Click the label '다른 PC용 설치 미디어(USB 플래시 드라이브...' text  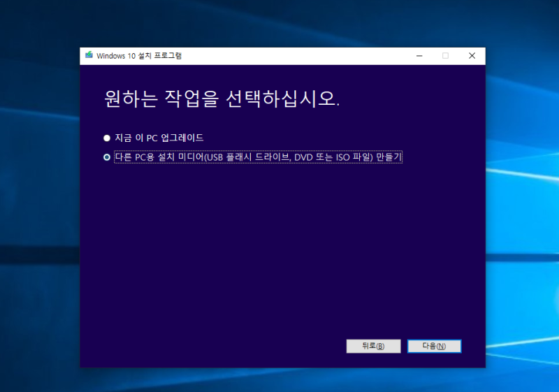pos(258,157)
